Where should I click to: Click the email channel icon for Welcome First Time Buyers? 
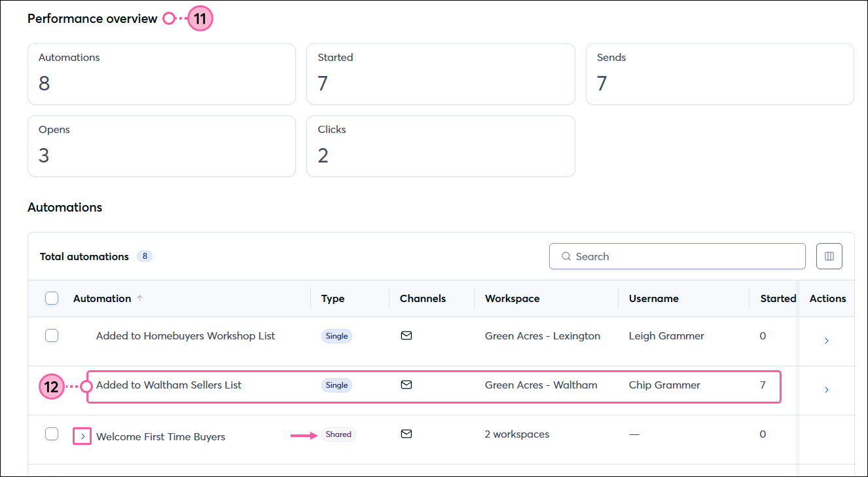click(407, 434)
